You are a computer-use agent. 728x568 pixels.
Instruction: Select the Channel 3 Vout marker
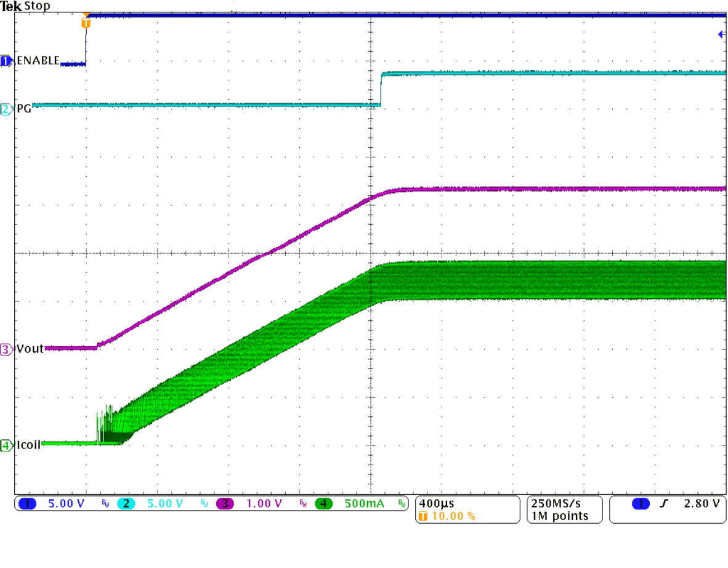(x=6, y=349)
